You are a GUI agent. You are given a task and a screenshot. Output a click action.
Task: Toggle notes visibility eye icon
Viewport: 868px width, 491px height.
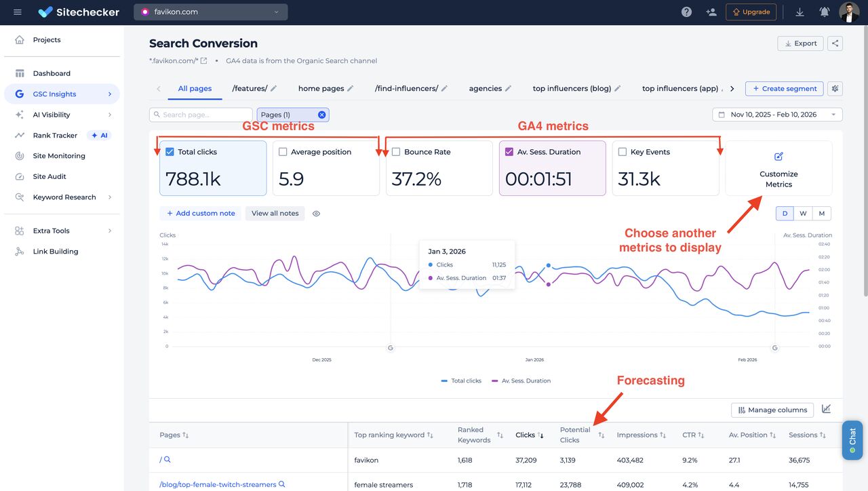tap(316, 214)
